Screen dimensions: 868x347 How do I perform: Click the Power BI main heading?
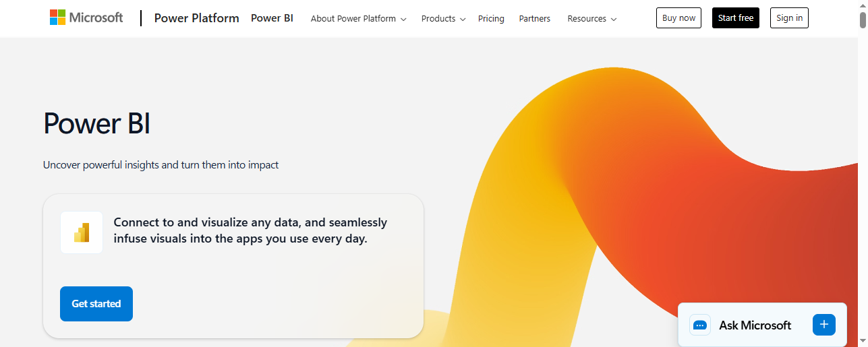pyautogui.click(x=96, y=124)
